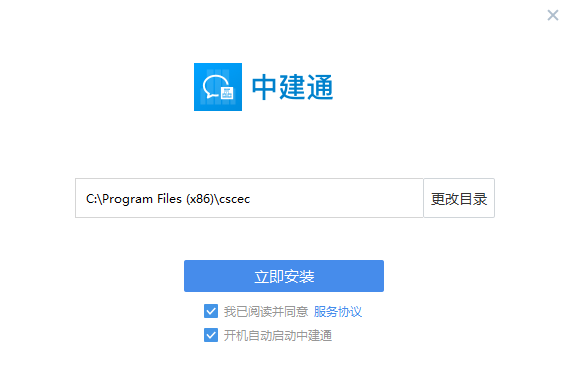This screenshot has width=571, height=365.
Task: Open the 服务协议 service agreement link
Action: point(338,311)
